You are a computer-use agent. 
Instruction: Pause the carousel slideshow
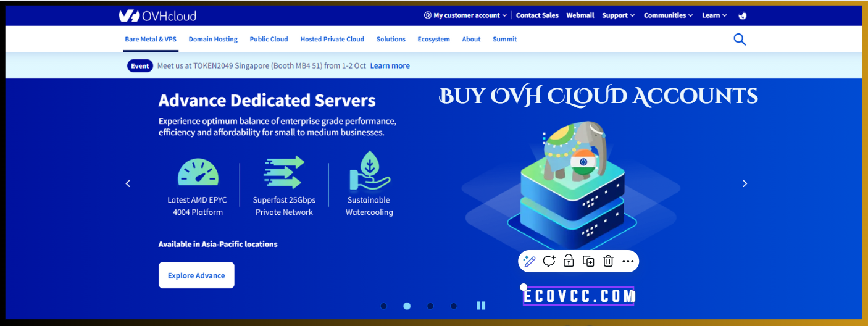481,306
